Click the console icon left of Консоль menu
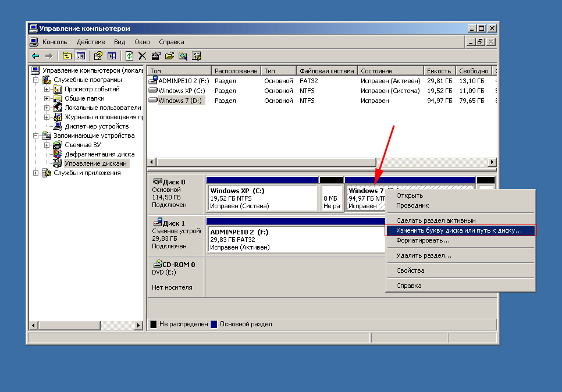This screenshot has height=392, width=562. [x=34, y=42]
